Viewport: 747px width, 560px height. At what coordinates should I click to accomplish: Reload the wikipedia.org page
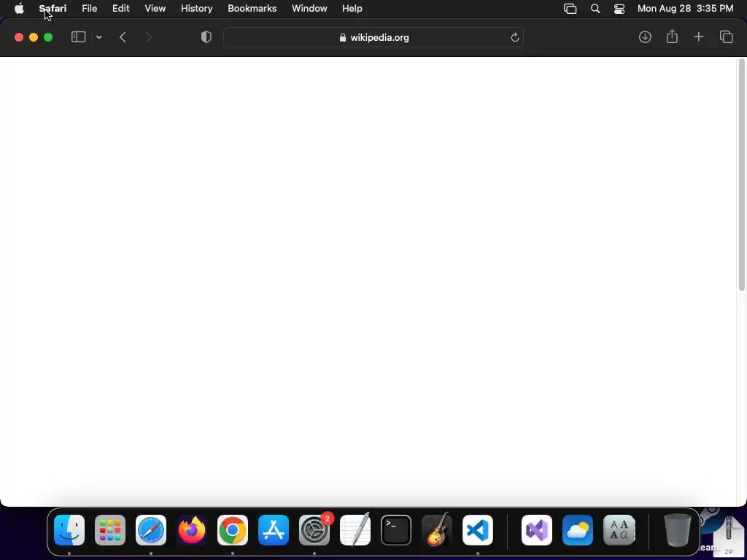[514, 37]
